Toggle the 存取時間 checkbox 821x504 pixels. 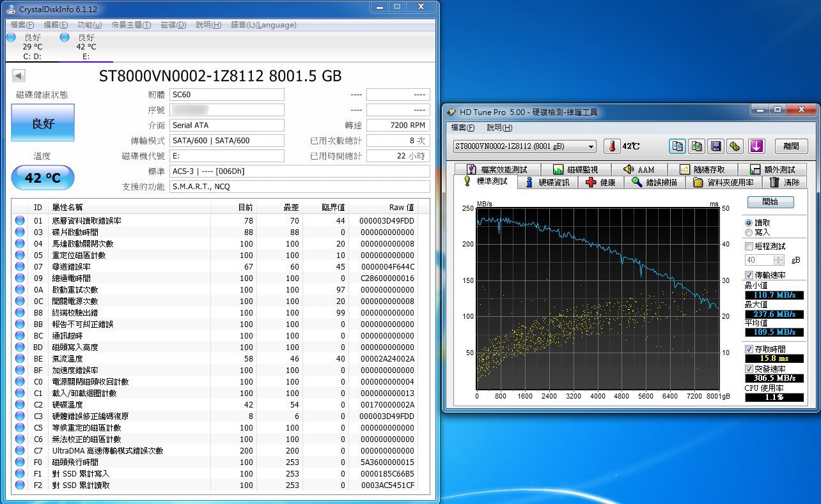click(x=749, y=349)
